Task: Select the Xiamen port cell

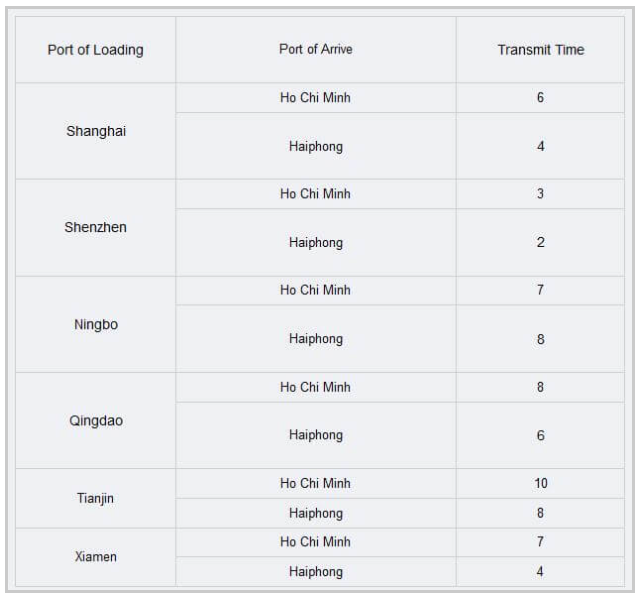Action: click(95, 556)
